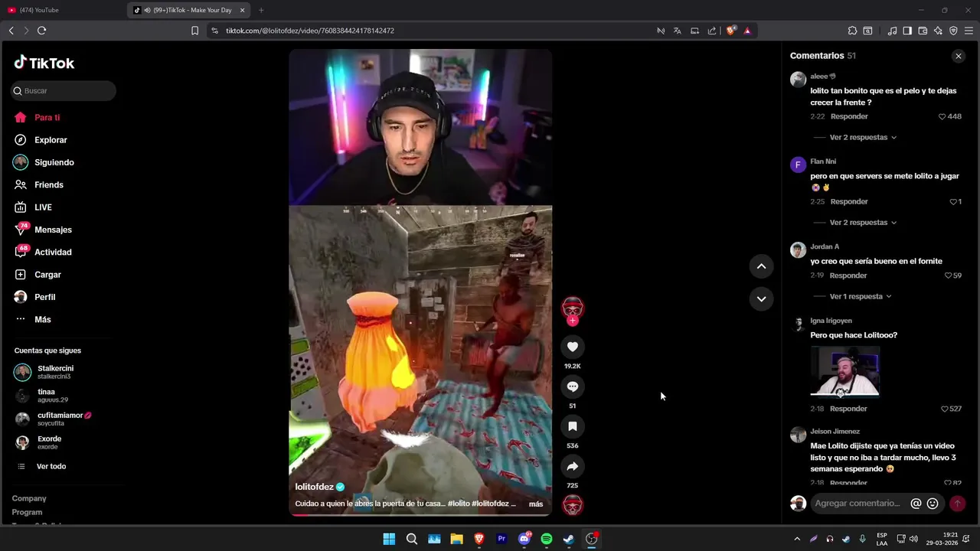The height and width of the screenshot is (551, 980).
Task: Reply to Jordan A's comment
Action: click(848, 275)
